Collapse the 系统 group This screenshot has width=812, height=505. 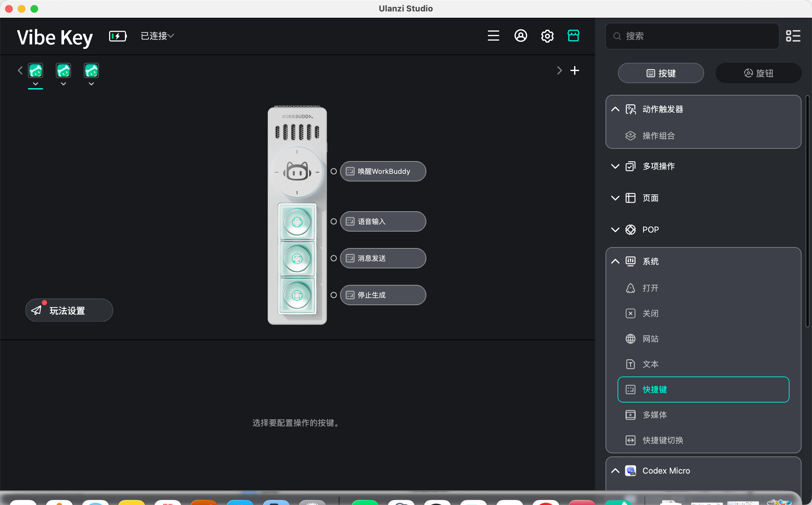click(x=615, y=261)
